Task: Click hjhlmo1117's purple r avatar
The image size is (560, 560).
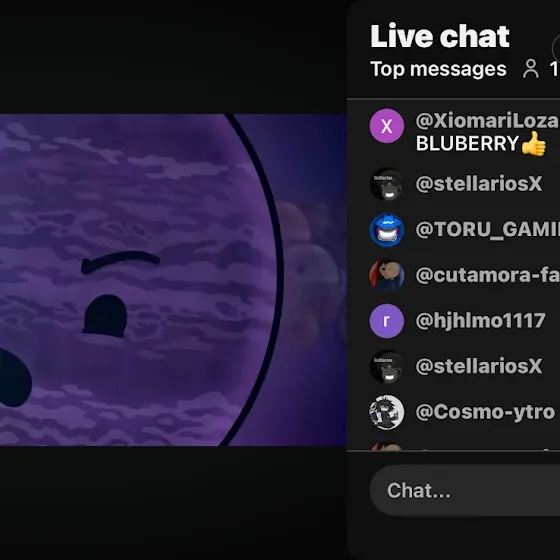Action: tap(386, 321)
